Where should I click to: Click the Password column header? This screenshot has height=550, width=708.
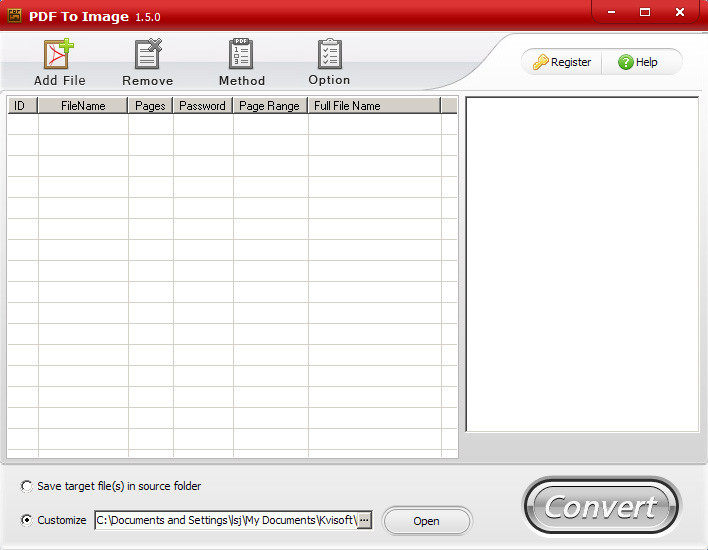point(203,106)
